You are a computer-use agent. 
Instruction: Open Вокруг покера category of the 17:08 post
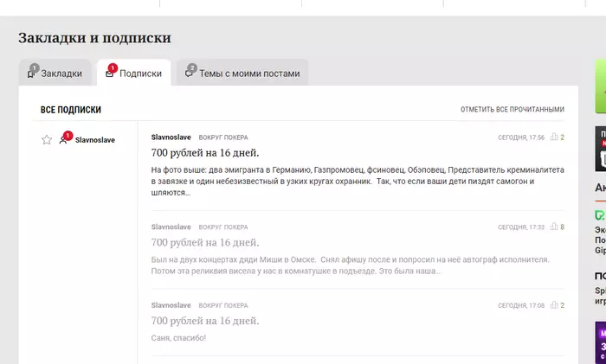[x=223, y=306]
